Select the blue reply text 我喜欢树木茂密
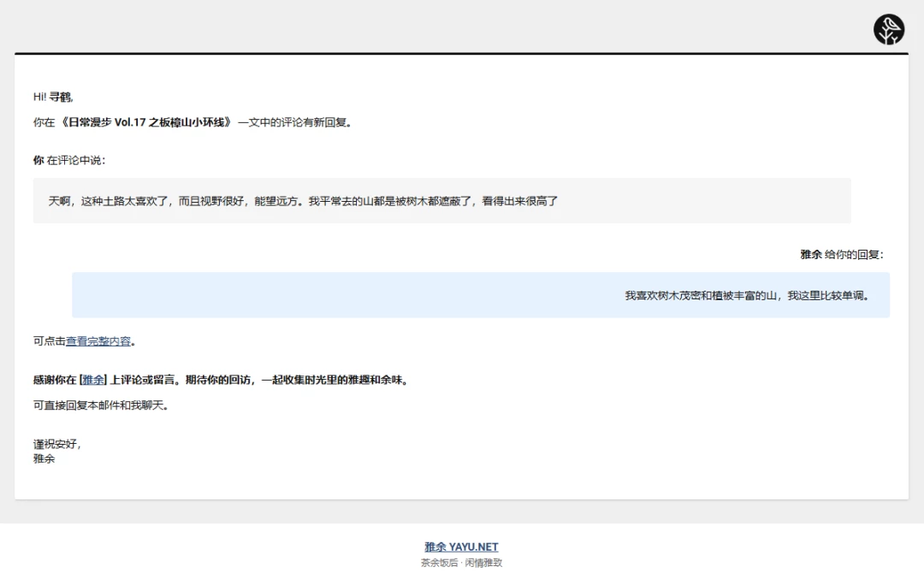This screenshot has height=573, width=924. (746, 296)
